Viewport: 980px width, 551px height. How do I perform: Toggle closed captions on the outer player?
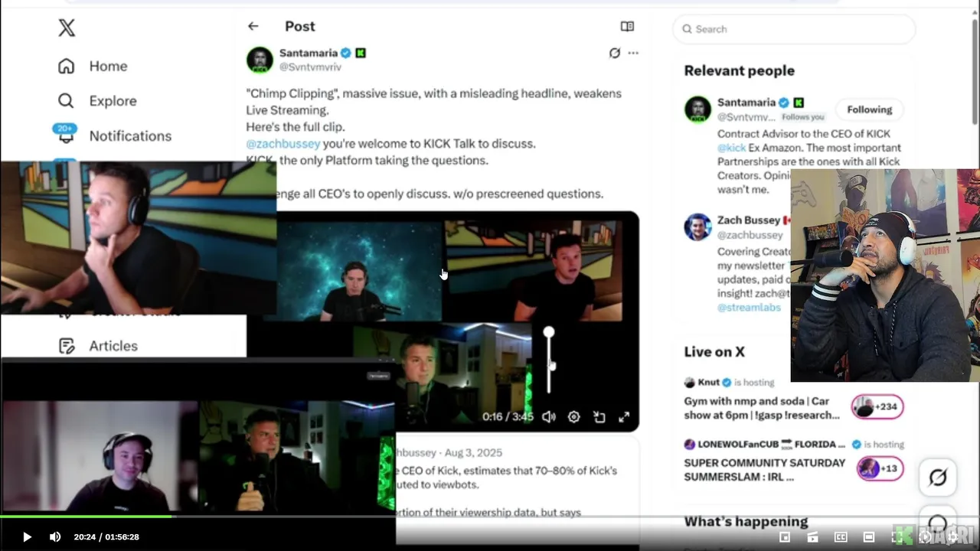841,537
